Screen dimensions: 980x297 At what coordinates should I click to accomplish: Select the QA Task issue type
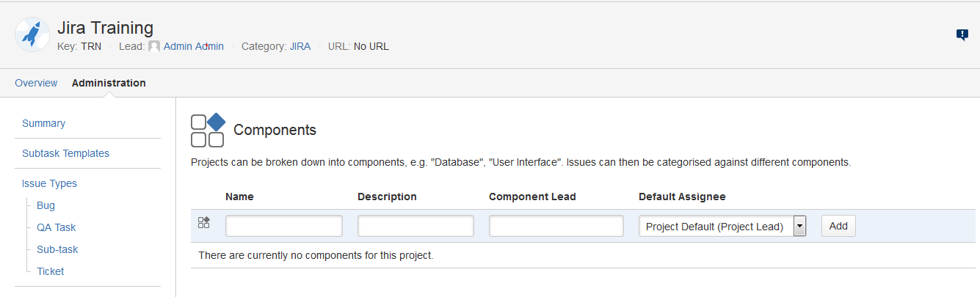pos(56,227)
